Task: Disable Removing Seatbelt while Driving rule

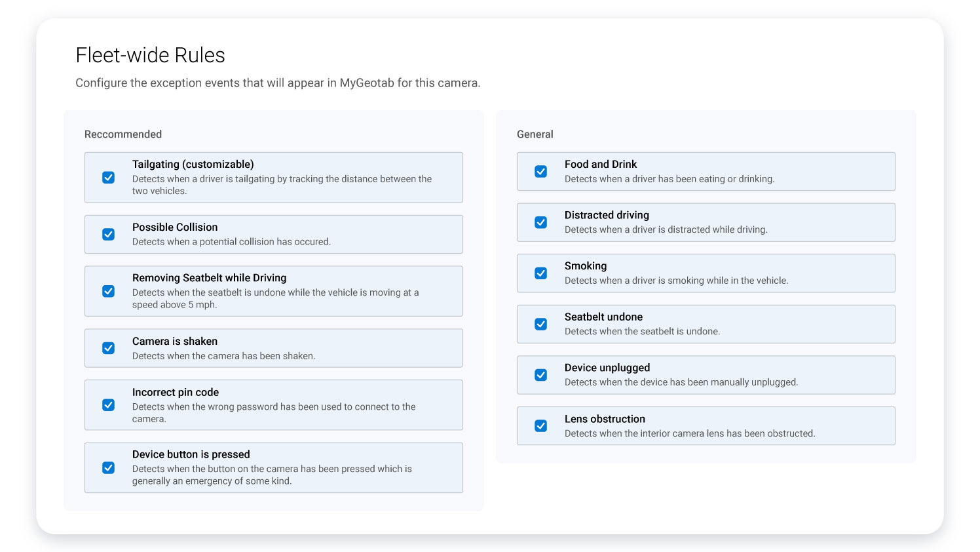Action: [109, 291]
